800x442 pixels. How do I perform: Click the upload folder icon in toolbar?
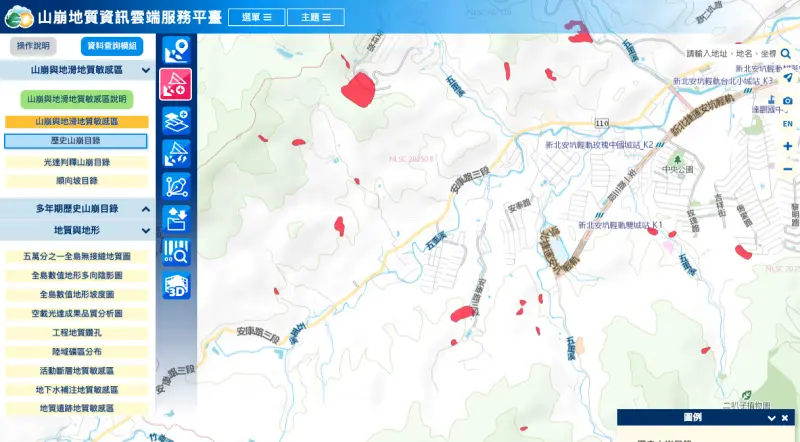[176, 219]
